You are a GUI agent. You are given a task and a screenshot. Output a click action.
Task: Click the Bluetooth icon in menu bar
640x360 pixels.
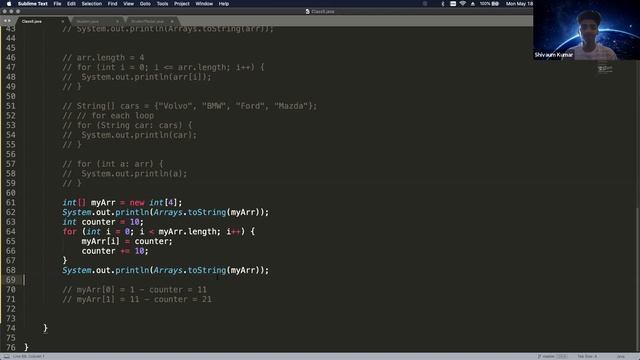point(442,4)
